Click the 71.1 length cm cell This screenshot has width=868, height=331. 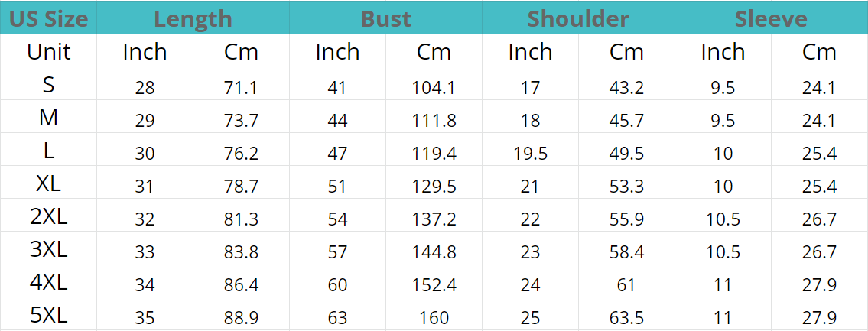click(x=241, y=87)
